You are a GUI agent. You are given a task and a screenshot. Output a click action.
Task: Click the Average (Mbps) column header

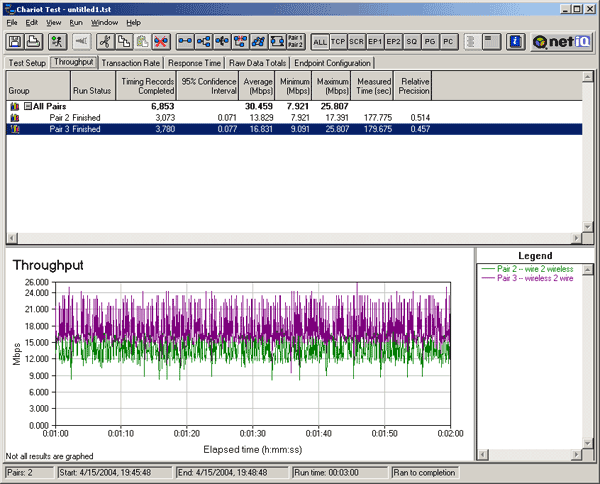point(258,86)
